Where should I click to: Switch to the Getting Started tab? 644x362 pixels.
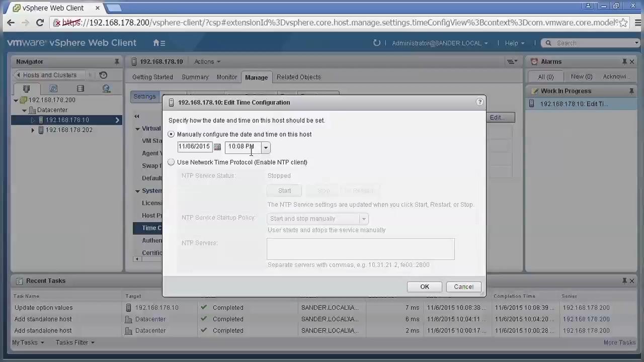pos(152,77)
